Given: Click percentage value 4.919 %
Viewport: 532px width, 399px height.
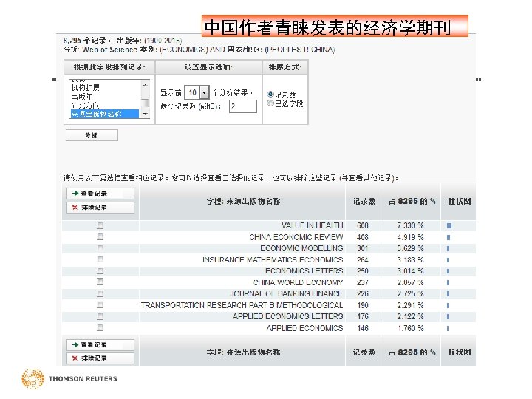Looking at the screenshot, I should [410, 237].
